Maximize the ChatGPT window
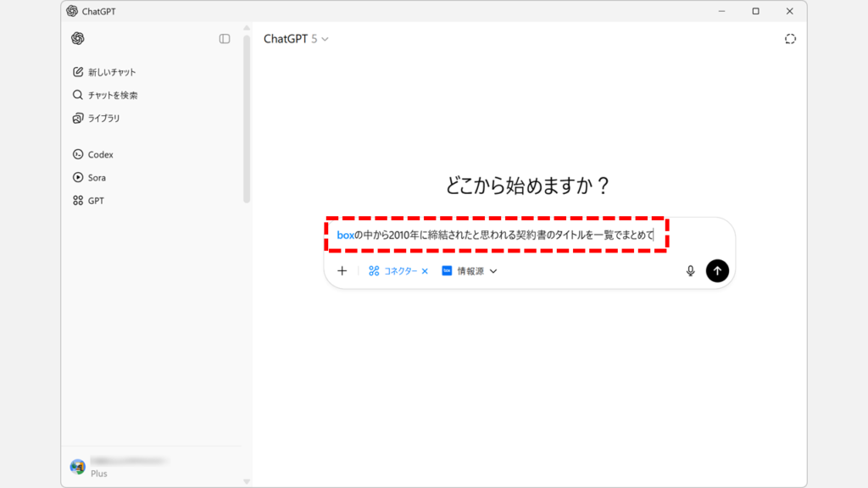868x488 pixels. pos(755,11)
